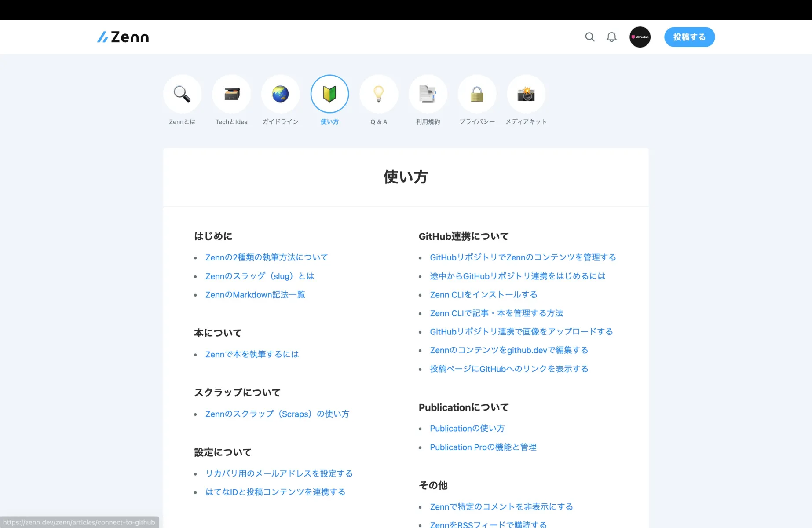Open リカバリ用のメールアドレスを設定する link

point(279,473)
